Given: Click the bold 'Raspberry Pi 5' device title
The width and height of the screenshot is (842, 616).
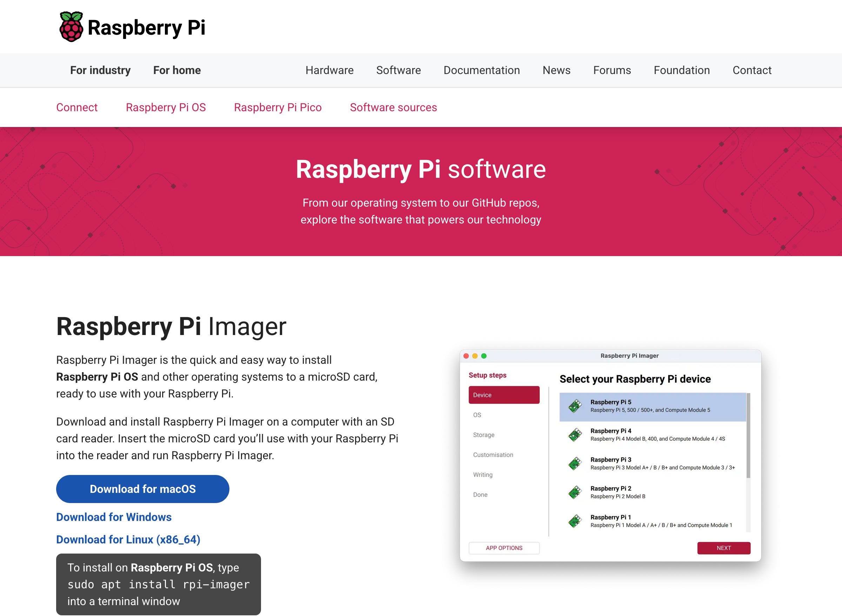Looking at the screenshot, I should point(611,402).
